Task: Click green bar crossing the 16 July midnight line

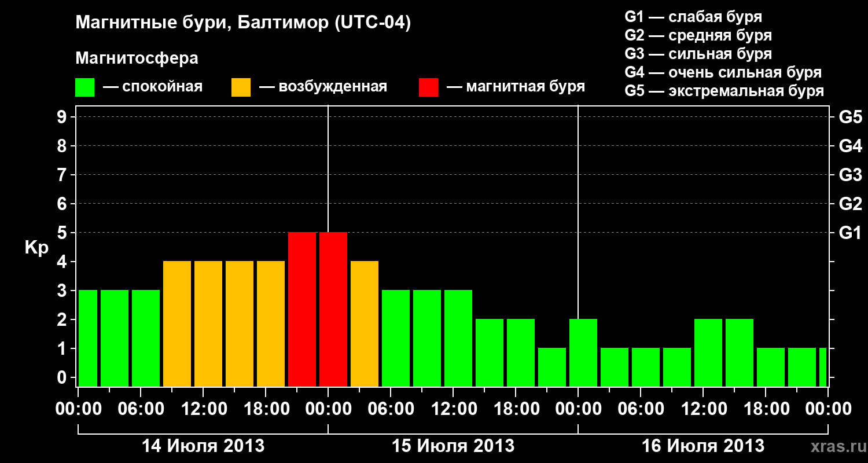Action: [x=583, y=352]
